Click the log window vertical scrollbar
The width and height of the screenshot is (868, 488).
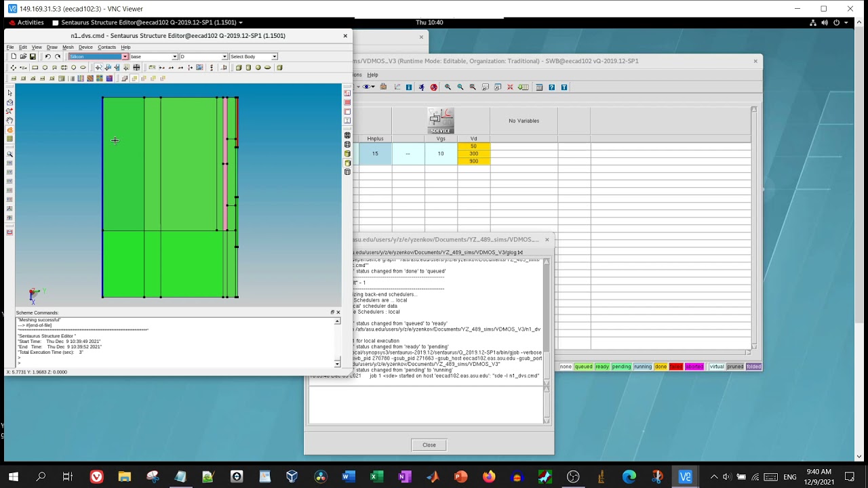point(547,321)
